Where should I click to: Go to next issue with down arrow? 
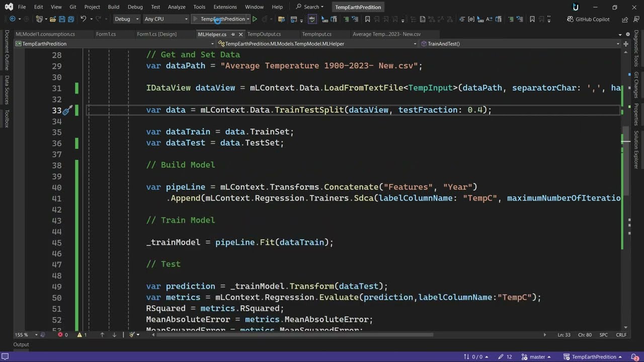(x=114, y=335)
